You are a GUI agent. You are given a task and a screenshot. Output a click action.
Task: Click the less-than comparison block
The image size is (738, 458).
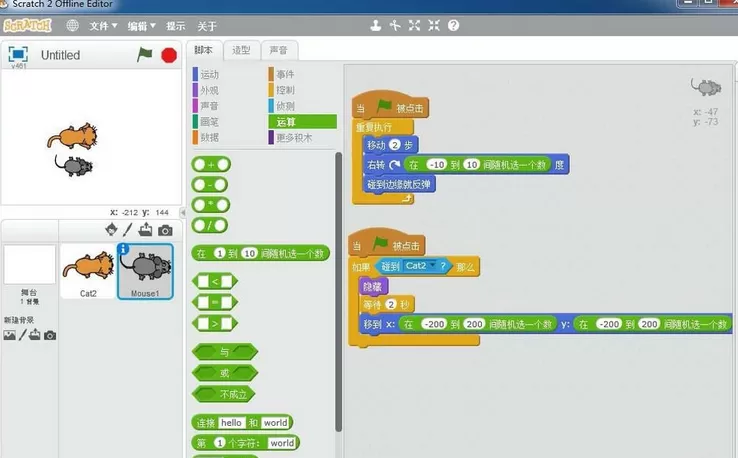pos(215,281)
